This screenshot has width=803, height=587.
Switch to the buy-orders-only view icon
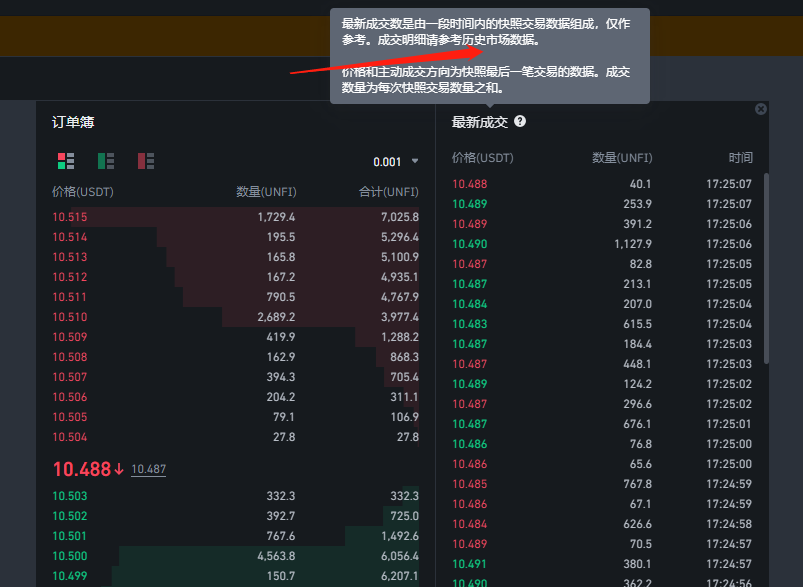click(x=106, y=161)
